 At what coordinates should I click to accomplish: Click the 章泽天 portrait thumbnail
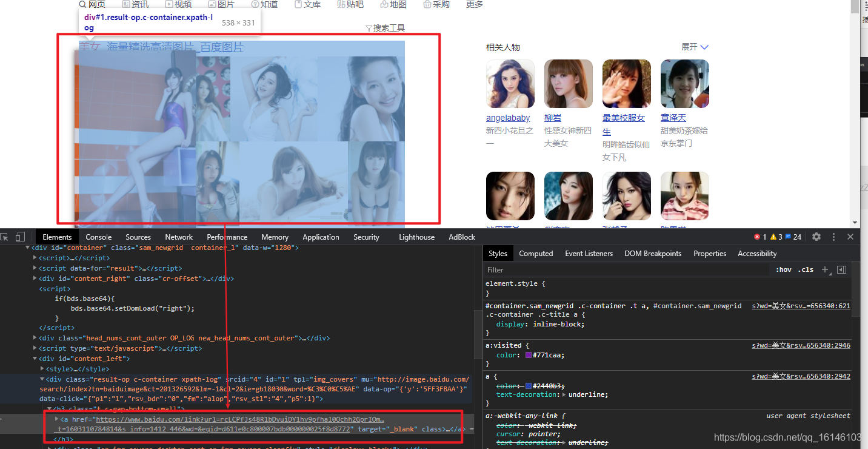click(x=685, y=84)
